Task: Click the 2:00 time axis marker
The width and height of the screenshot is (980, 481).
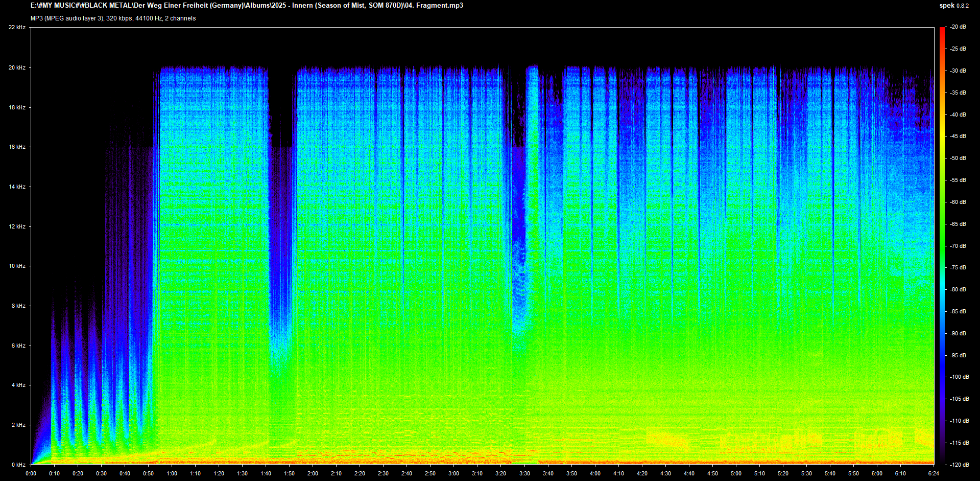Action: click(x=313, y=473)
